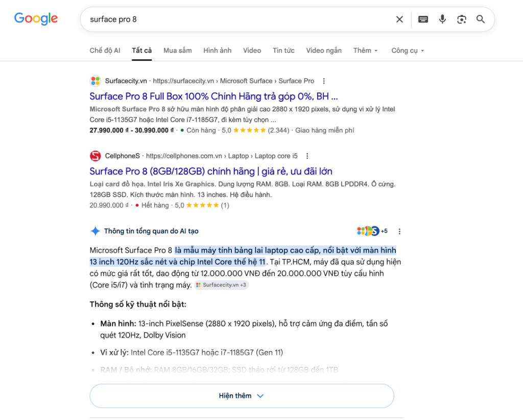
Task: Open 'Surface Pro 8 Full Box 100% Chính Hãng' link
Action: pos(213,97)
